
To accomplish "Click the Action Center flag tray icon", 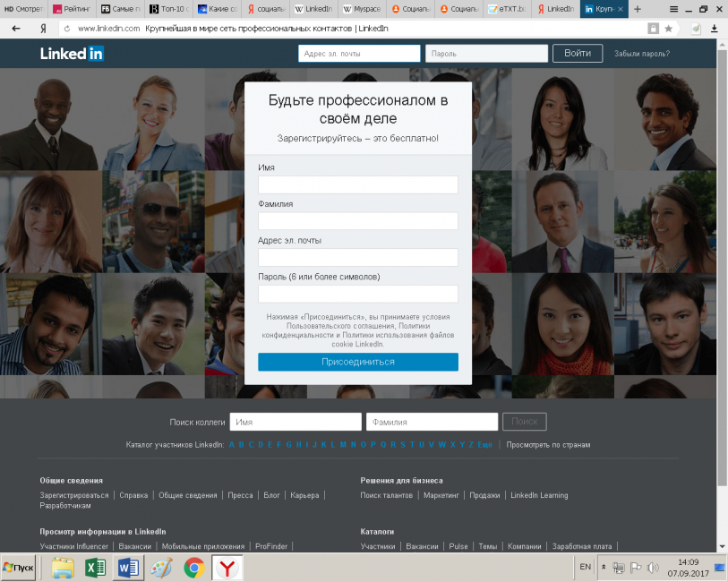I will (x=636, y=567).
